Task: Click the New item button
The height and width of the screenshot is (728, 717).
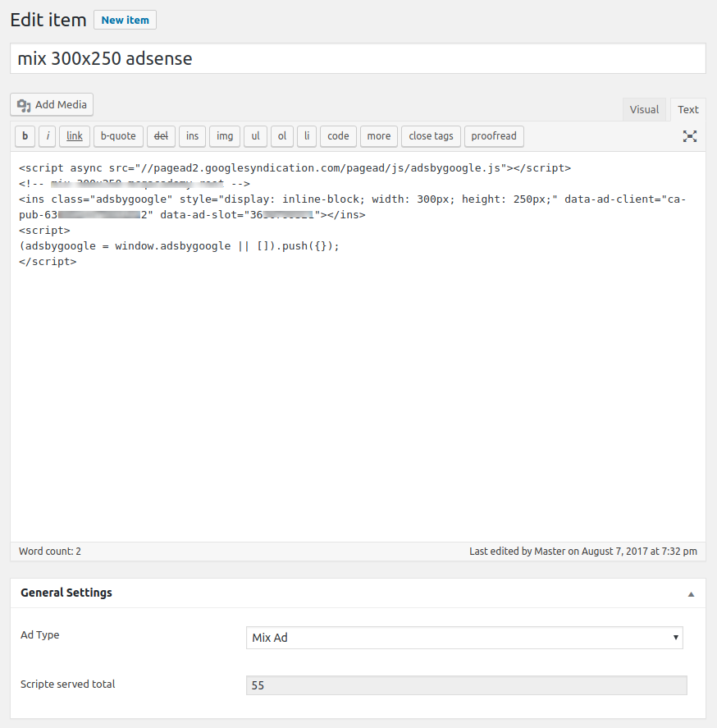Action: [x=125, y=20]
